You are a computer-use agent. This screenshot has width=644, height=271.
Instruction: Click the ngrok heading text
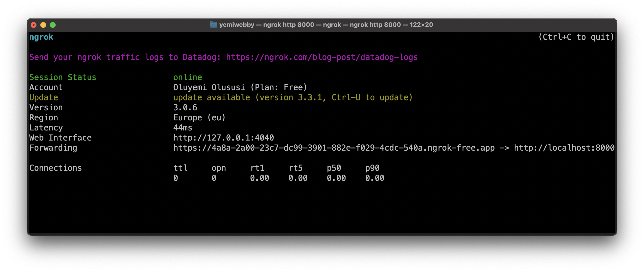[41, 37]
